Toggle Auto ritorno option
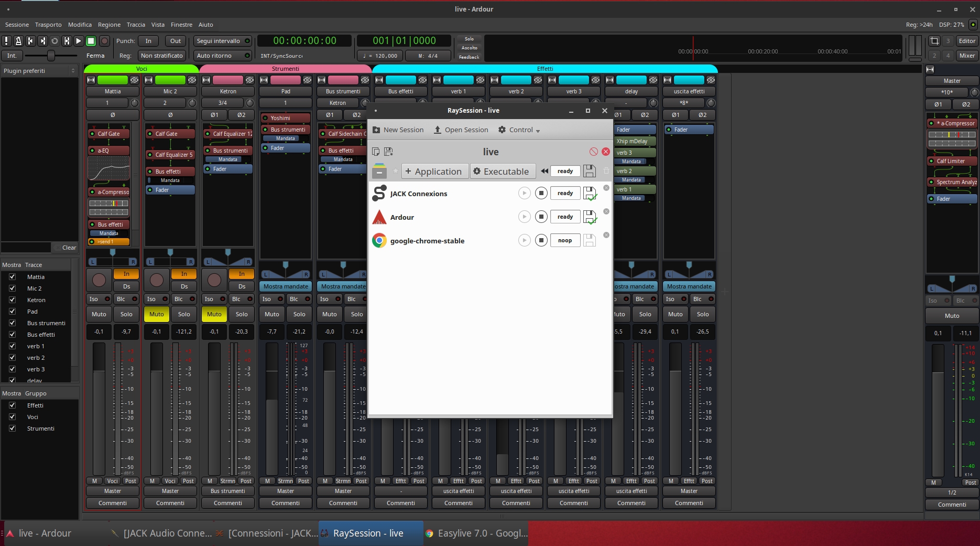This screenshot has width=980, height=546. 222,56
